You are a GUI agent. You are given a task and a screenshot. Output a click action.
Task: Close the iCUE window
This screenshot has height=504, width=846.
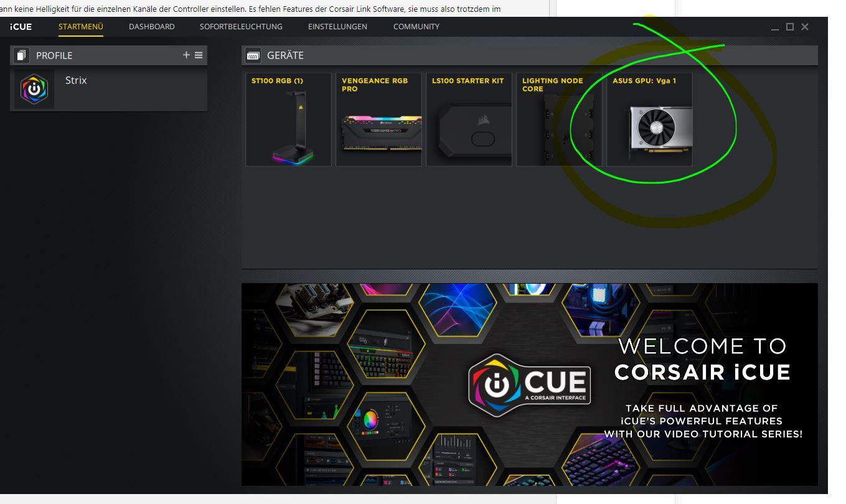click(x=805, y=27)
